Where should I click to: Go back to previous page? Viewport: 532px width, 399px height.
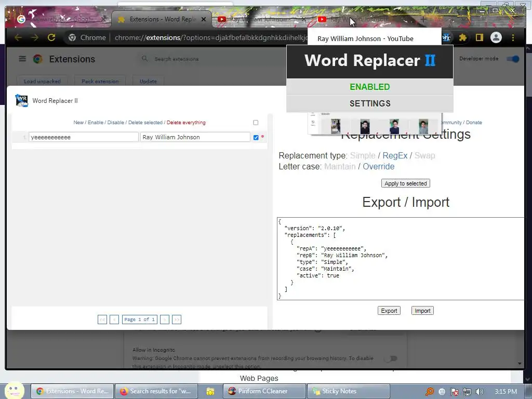pos(18,37)
